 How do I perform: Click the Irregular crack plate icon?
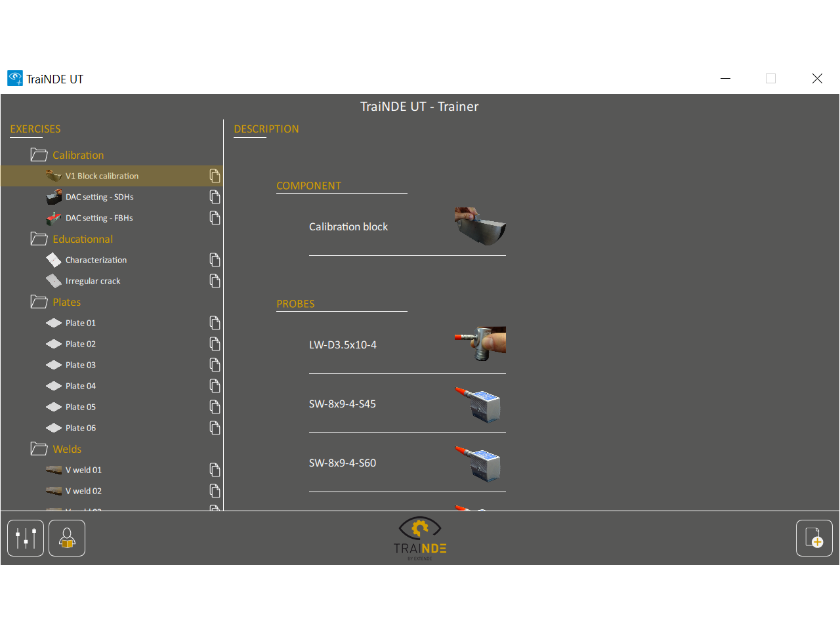coord(54,281)
